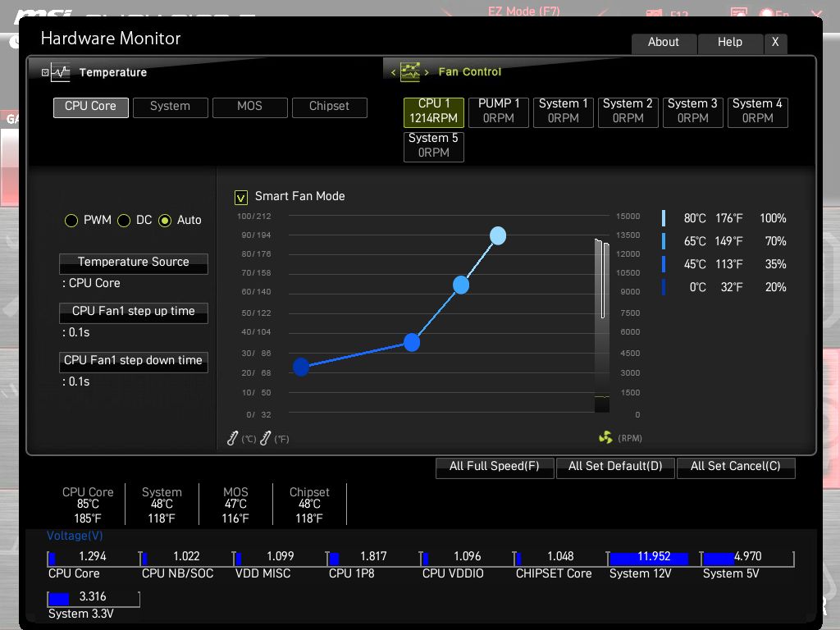Select the CPU Core temperature tab
The width and height of the screenshot is (840, 630).
[90, 107]
